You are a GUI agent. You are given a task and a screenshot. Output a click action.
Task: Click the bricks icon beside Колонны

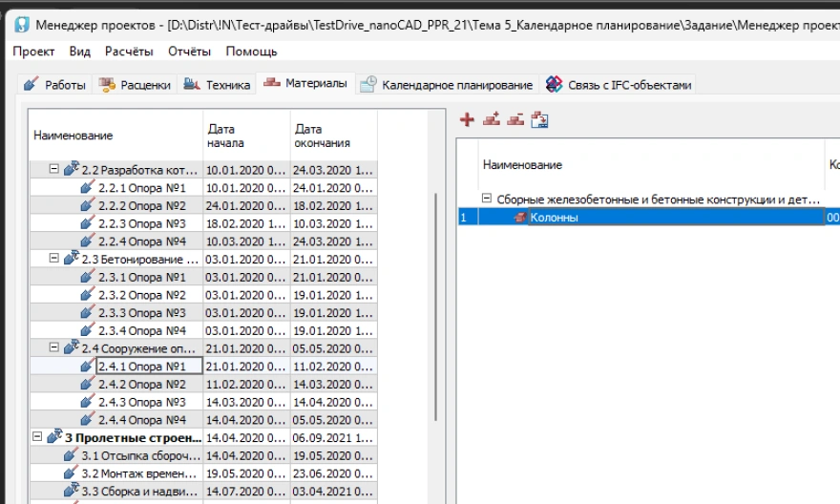[x=520, y=218]
